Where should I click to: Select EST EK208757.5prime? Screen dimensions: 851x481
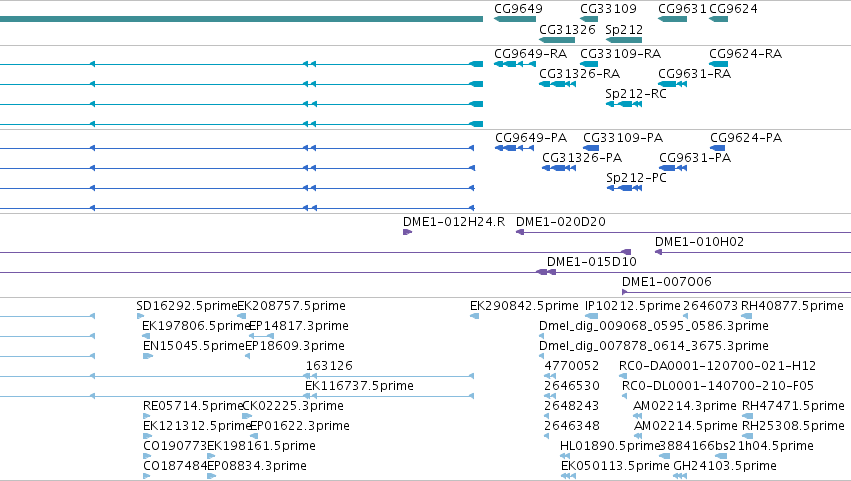point(291,306)
